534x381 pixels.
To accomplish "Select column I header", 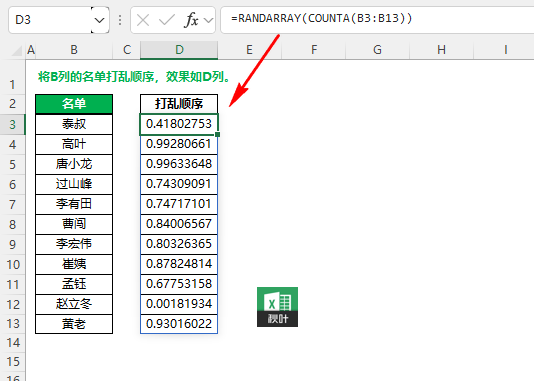I will pos(505,50).
